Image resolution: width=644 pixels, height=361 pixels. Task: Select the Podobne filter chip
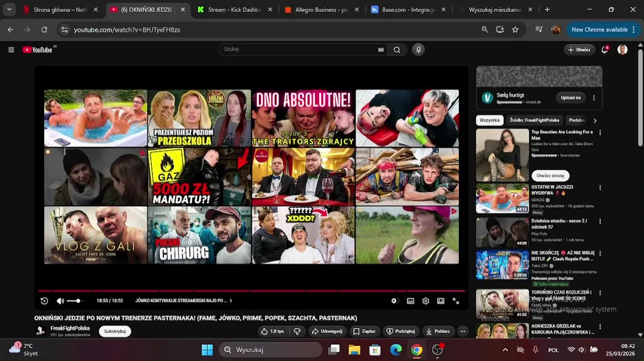pyautogui.click(x=577, y=120)
